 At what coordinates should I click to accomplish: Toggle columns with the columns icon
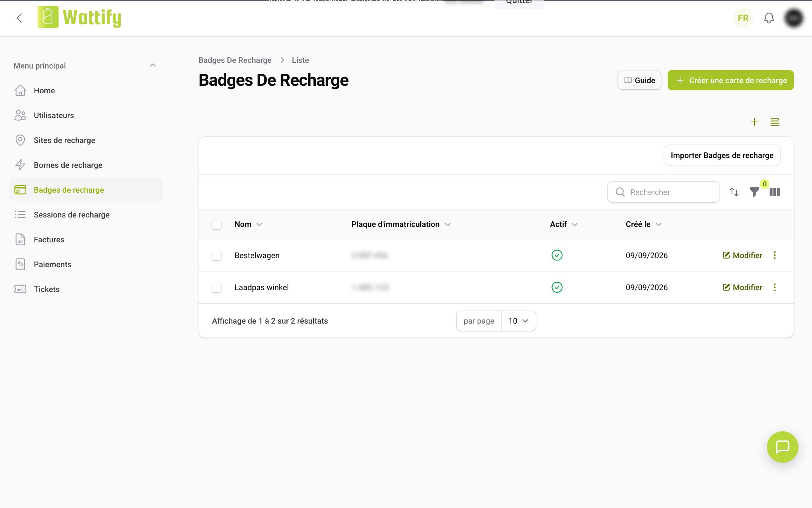click(774, 192)
